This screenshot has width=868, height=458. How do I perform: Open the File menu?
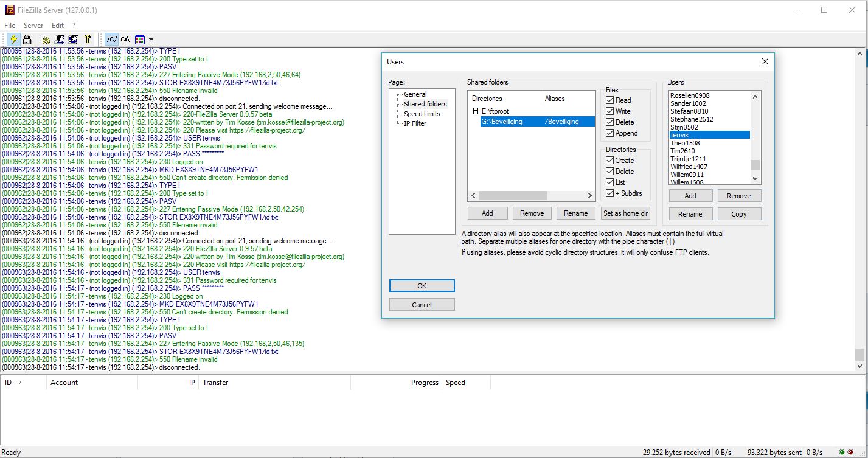[10, 26]
